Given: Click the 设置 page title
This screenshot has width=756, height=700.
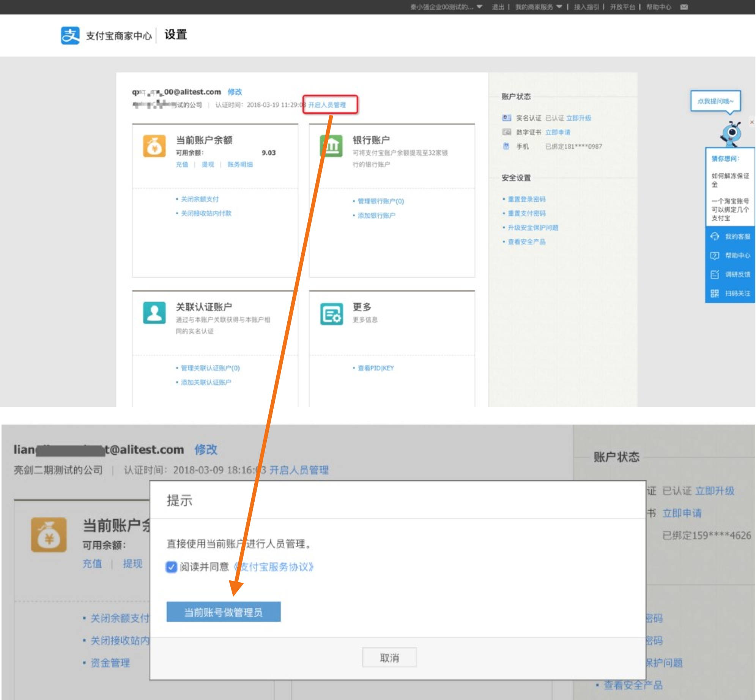Looking at the screenshot, I should click(x=175, y=35).
